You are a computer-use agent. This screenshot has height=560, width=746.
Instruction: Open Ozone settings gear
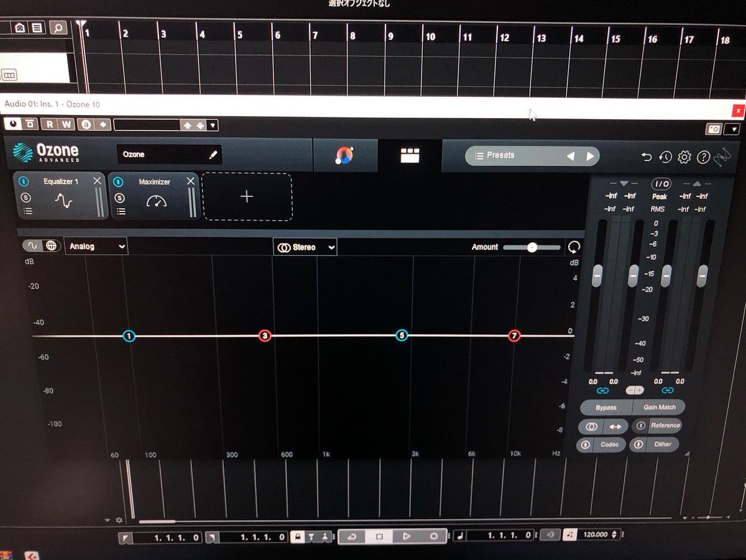tap(684, 157)
